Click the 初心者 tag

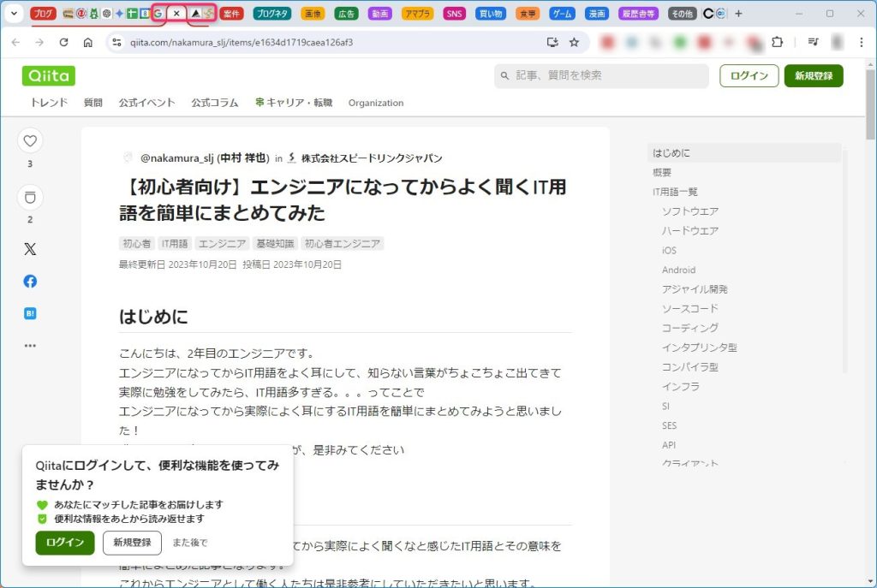point(136,244)
